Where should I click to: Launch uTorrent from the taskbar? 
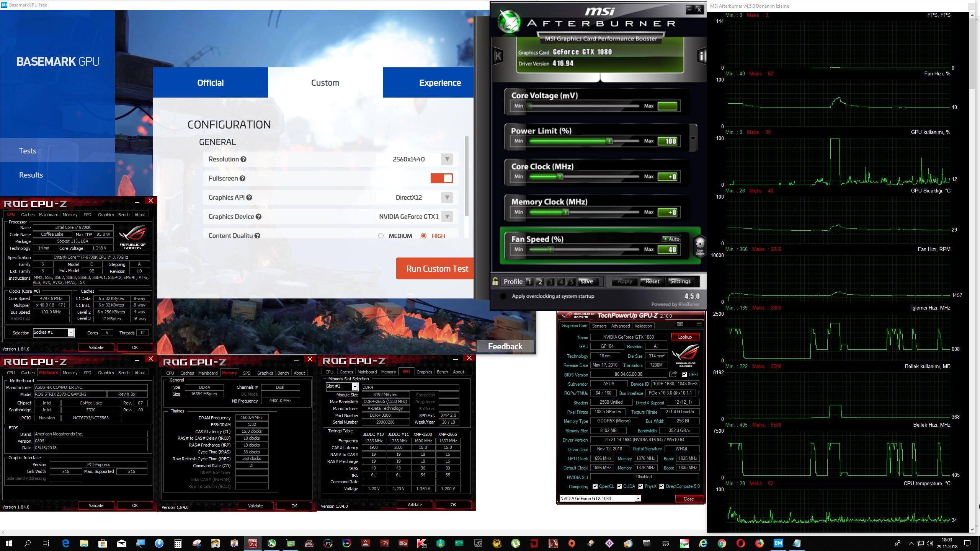(x=516, y=543)
